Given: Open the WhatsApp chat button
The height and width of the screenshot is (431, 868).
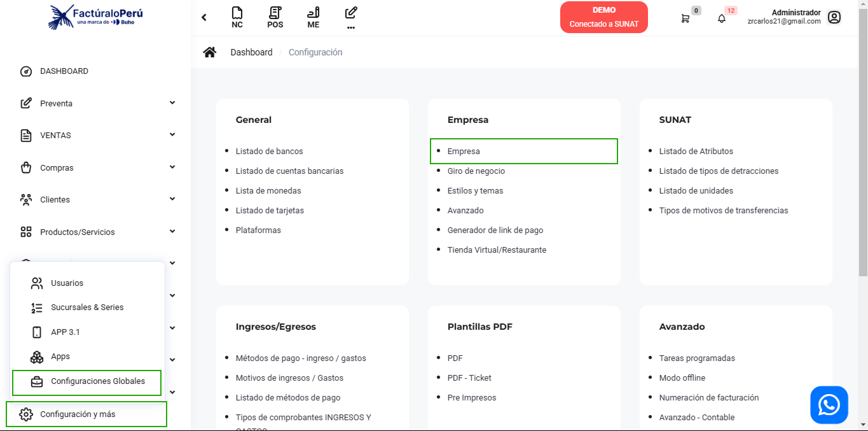Looking at the screenshot, I should [829, 405].
